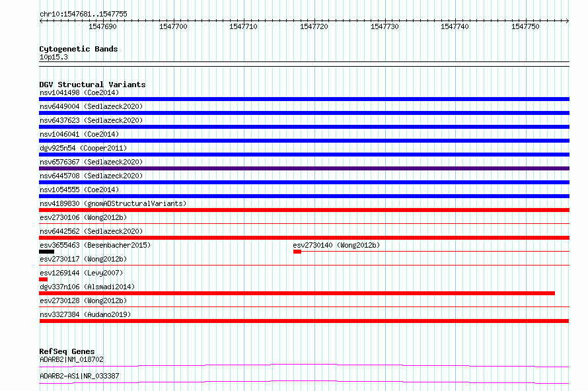This screenshot has height=391, width=588.
Task: Select the thin red line under esv2730106
Action: (304, 224)
